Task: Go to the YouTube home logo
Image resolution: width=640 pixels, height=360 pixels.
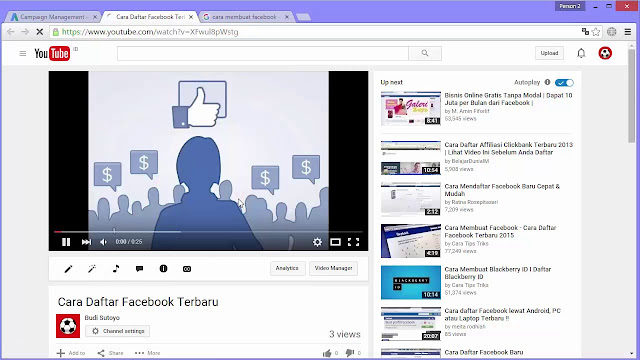Action: coord(52,53)
